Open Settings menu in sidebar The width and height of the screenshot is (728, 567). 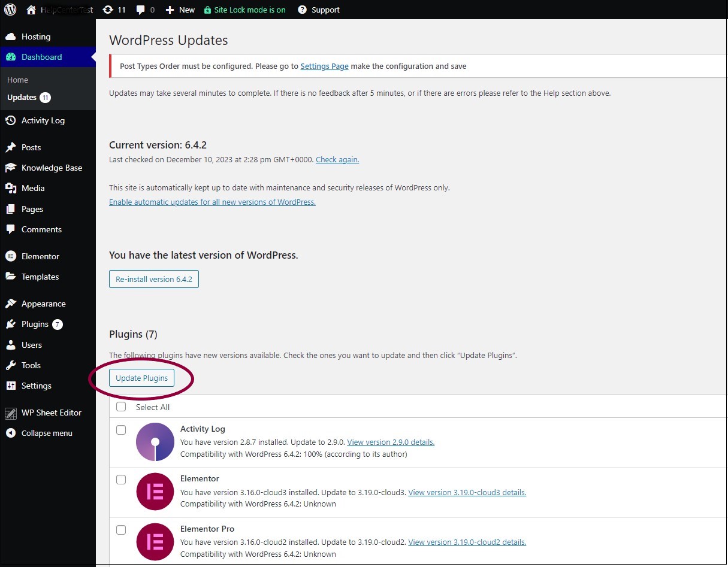coord(48,386)
